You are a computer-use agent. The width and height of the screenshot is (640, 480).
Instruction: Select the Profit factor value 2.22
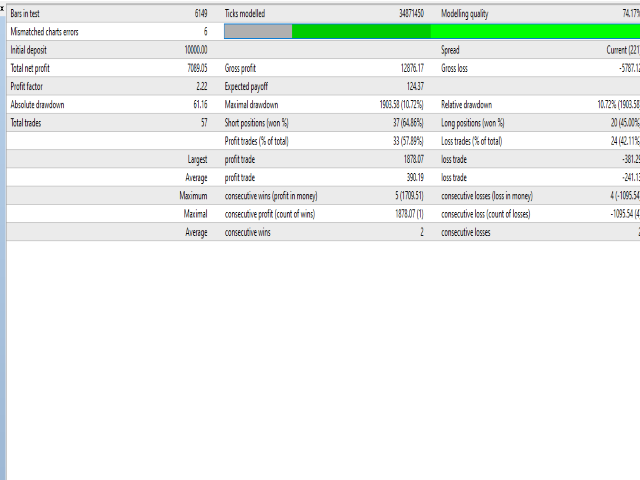click(201, 86)
